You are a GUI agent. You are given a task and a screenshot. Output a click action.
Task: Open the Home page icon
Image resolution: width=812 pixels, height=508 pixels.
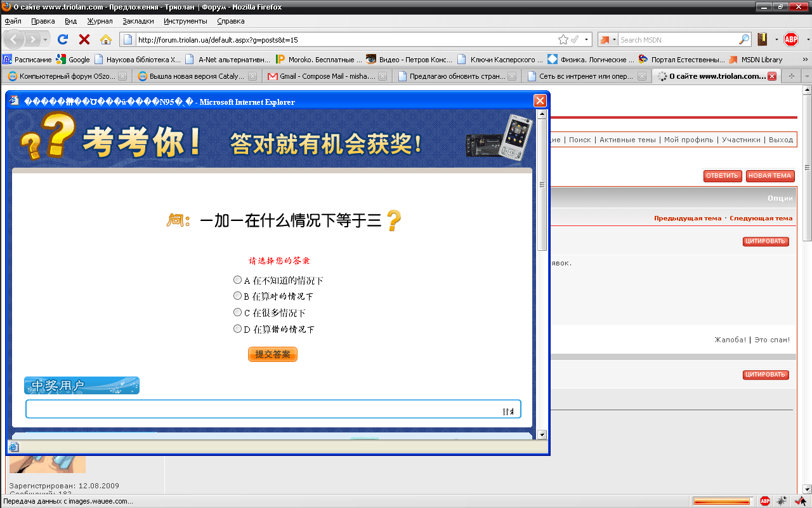pyautogui.click(x=105, y=39)
